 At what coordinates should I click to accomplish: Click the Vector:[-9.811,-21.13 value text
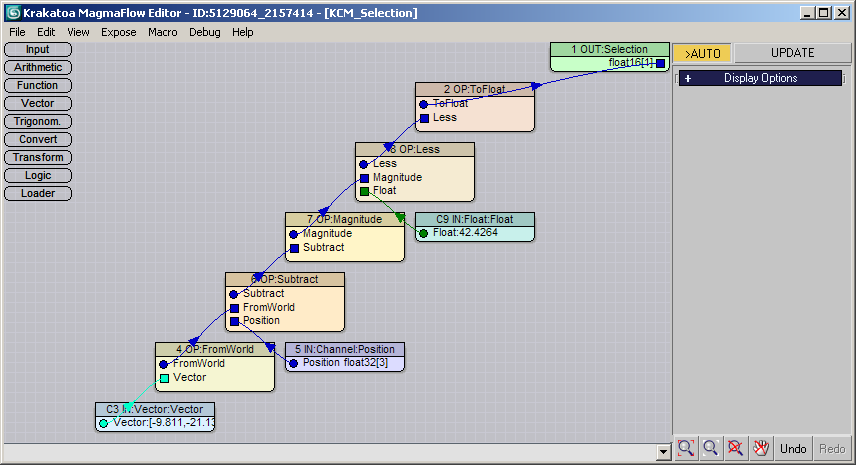point(164,422)
